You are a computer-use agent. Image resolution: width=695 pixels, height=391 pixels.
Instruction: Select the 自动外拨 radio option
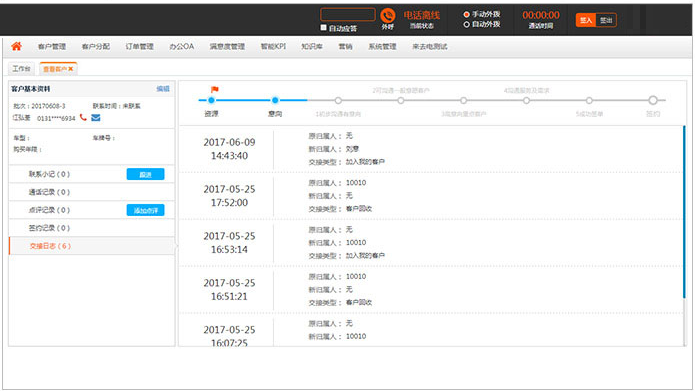click(466, 24)
